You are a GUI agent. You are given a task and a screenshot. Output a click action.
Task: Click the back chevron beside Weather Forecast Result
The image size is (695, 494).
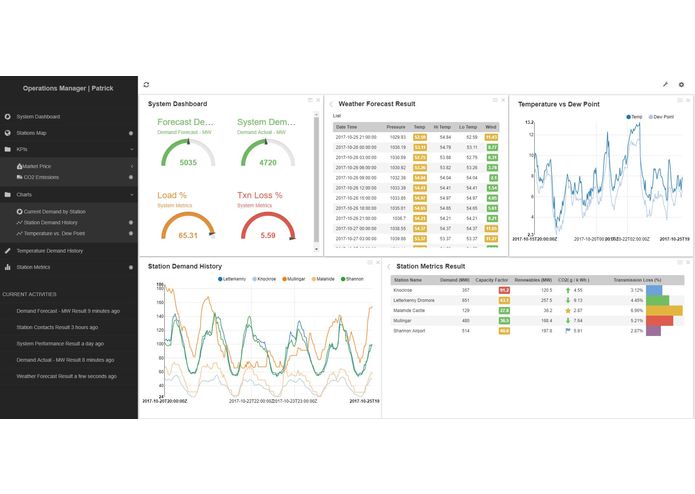coord(331,104)
